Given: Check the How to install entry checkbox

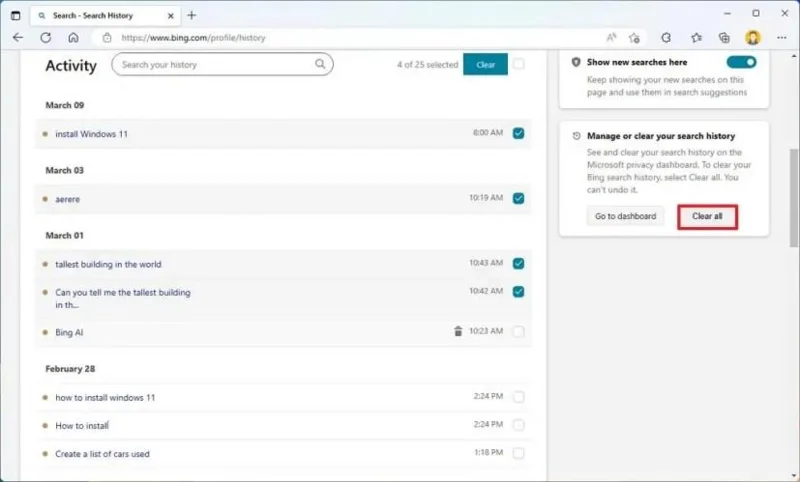Looking at the screenshot, I should [518, 425].
